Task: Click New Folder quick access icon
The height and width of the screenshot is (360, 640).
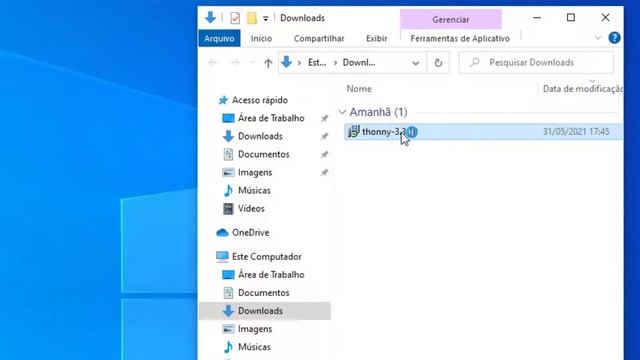Action: click(252, 18)
